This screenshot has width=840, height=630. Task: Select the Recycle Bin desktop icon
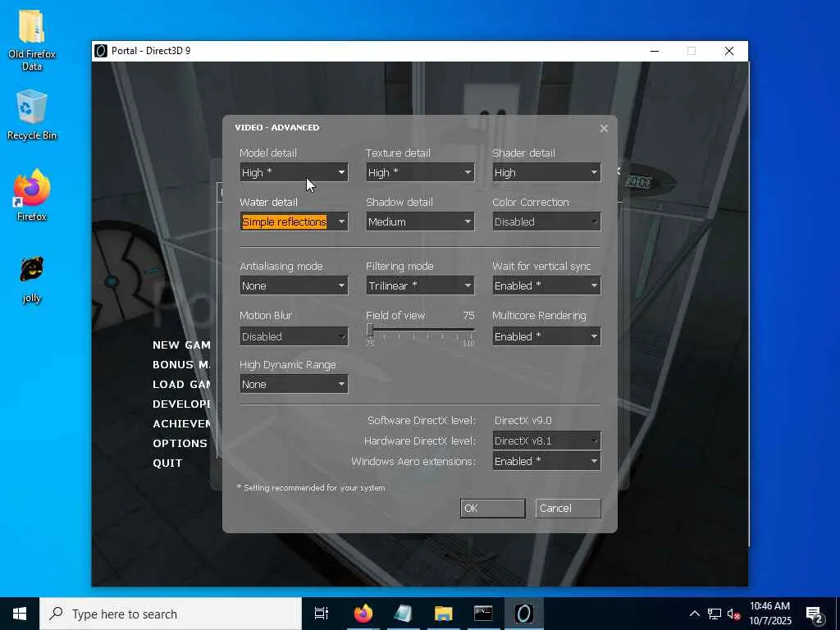(32, 115)
